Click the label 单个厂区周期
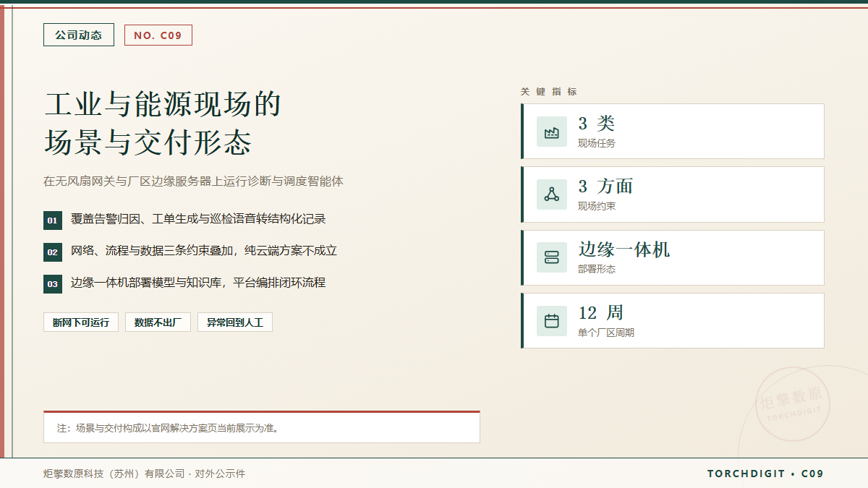Image resolution: width=868 pixels, height=488 pixels. (x=606, y=333)
